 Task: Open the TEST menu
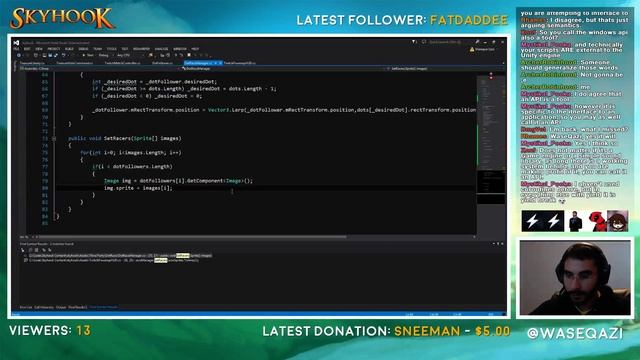tap(125, 49)
